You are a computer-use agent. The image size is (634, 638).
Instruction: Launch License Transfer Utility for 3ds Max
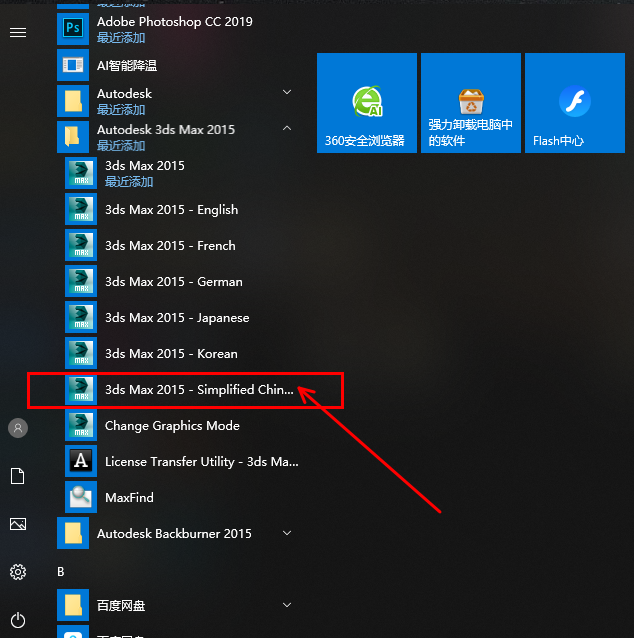tap(201, 462)
